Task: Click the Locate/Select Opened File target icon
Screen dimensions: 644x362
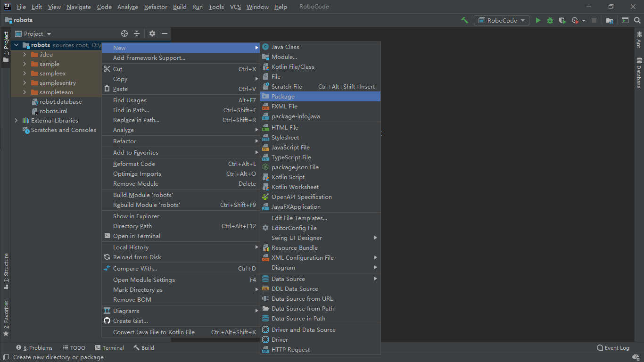Action: [x=124, y=33]
